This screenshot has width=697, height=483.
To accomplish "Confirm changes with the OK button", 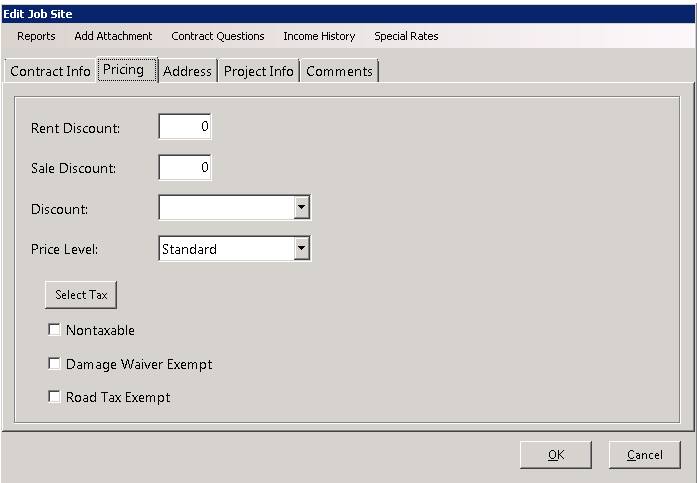I will 556,455.
